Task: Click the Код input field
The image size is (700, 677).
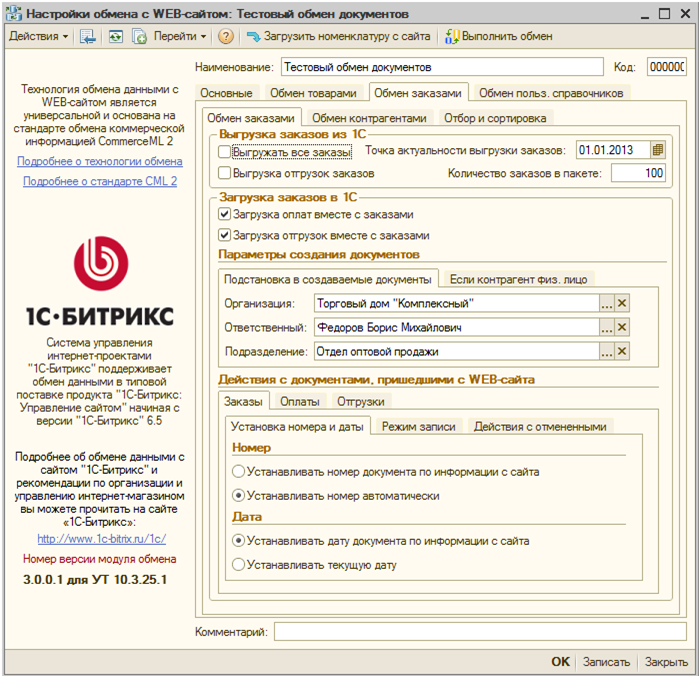Action: click(x=667, y=67)
